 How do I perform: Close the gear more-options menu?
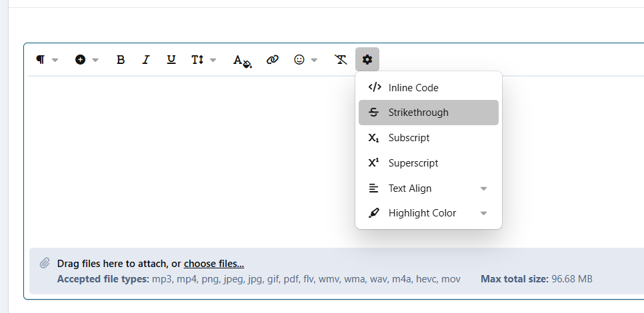point(367,59)
